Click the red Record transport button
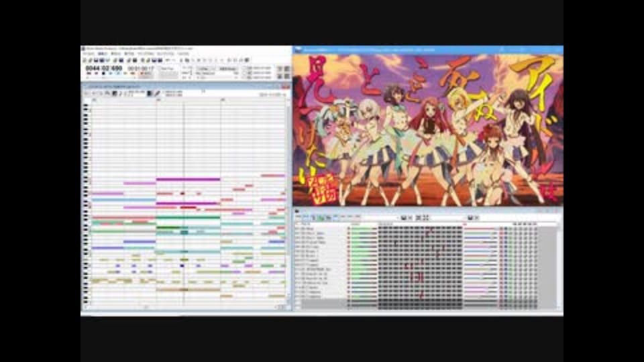The width and height of the screenshot is (644, 362). (142, 74)
